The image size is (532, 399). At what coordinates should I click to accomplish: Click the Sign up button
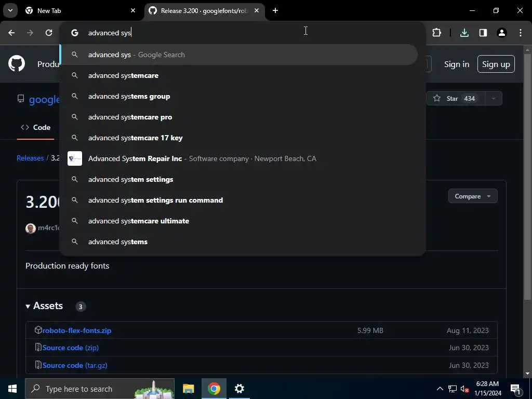coord(496,64)
